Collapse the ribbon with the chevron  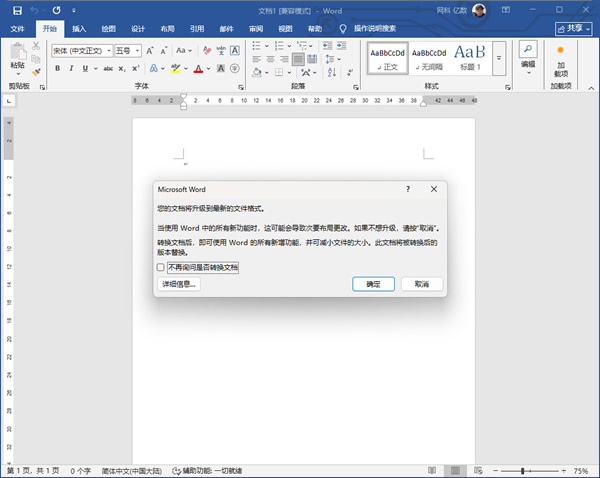coord(591,88)
